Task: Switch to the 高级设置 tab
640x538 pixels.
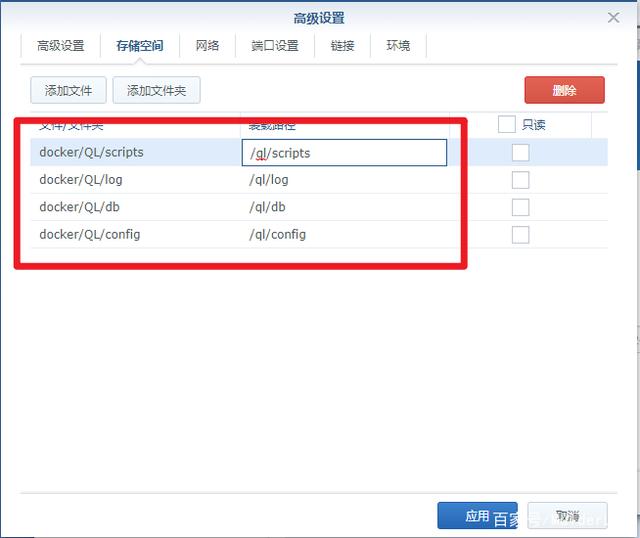Action: [61, 45]
